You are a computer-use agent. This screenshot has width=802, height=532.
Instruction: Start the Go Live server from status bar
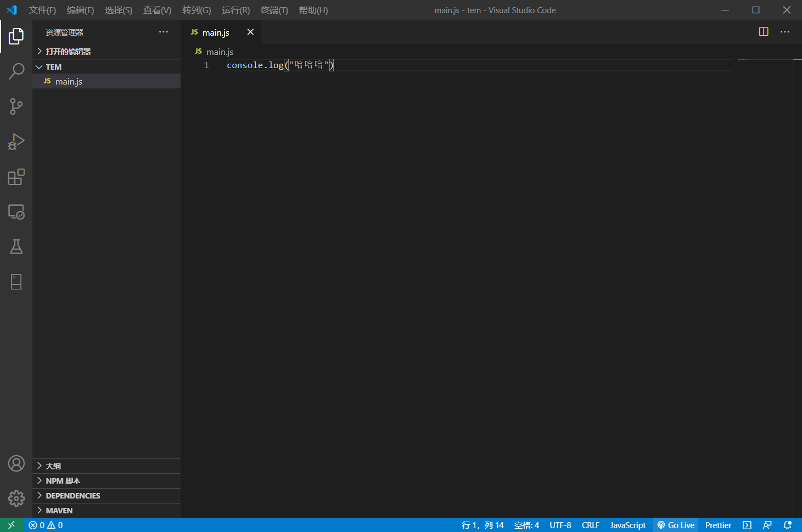coord(676,525)
